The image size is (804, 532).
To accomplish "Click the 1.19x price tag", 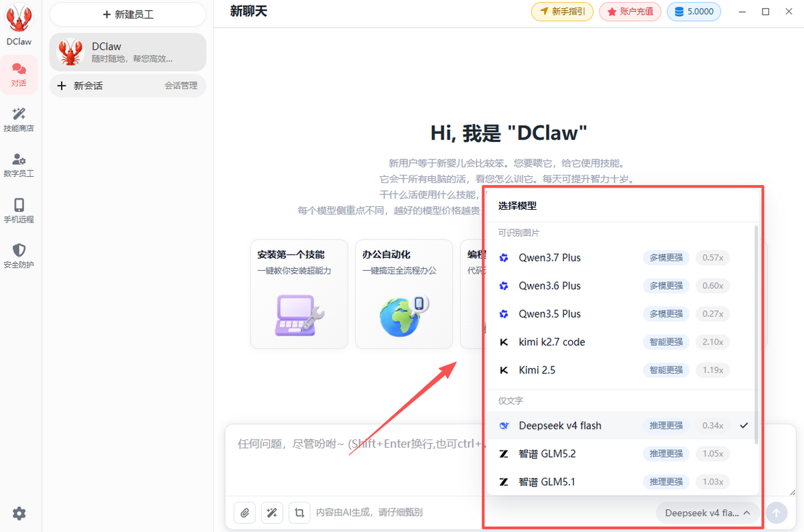I will coord(712,370).
